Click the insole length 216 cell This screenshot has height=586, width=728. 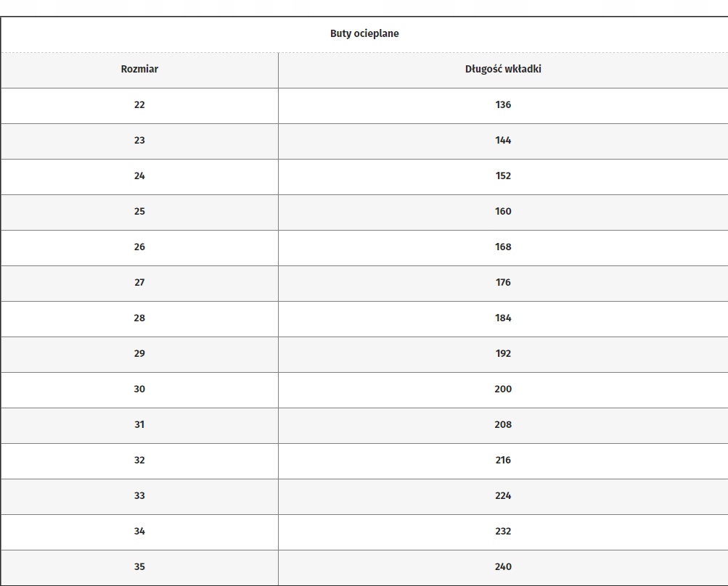pyautogui.click(x=503, y=461)
